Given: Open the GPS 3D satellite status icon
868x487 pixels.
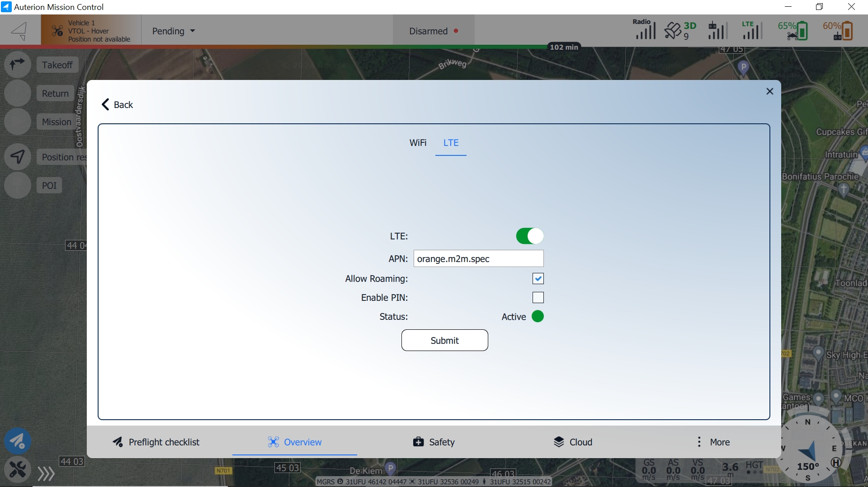Looking at the screenshot, I should [679, 31].
